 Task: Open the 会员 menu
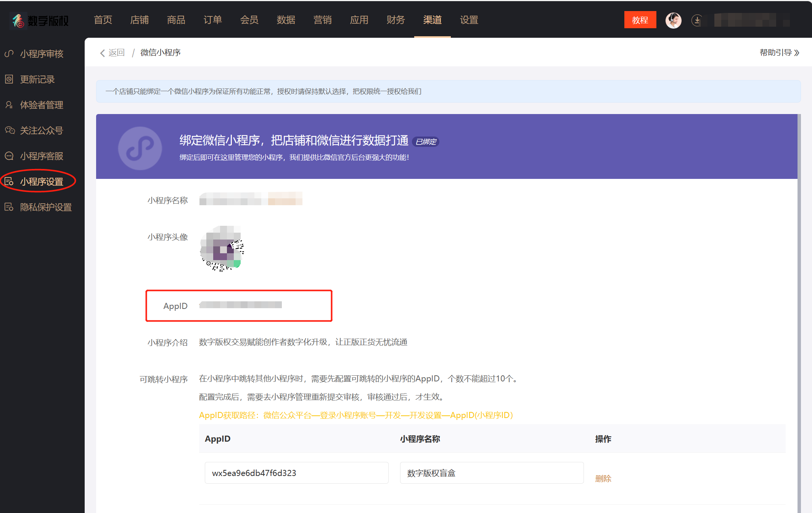249,20
